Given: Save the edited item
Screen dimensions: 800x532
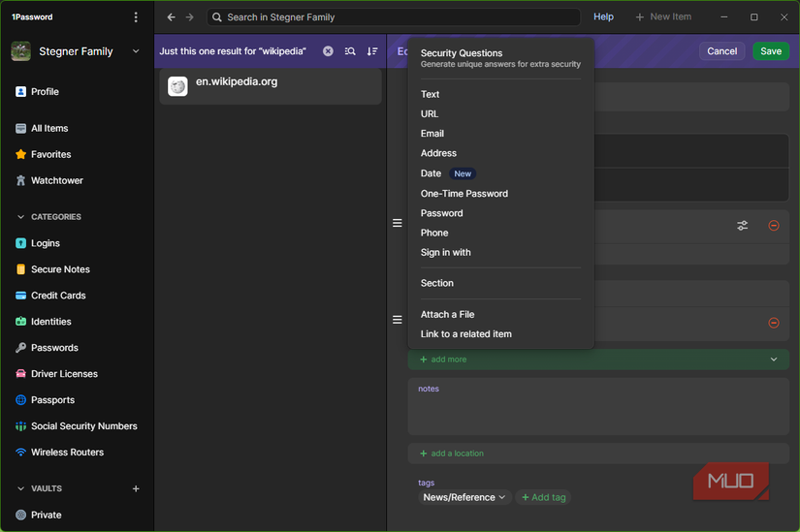Looking at the screenshot, I should click(770, 51).
